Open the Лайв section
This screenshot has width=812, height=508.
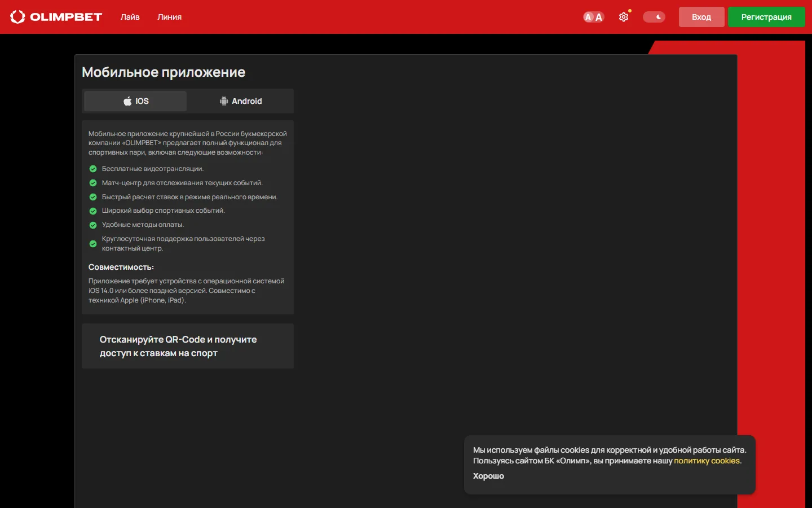coord(130,17)
